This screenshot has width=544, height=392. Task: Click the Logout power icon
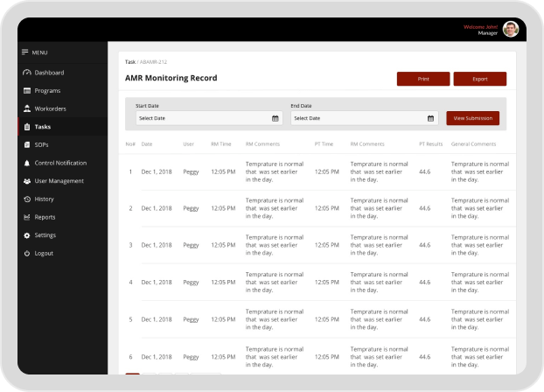coord(27,253)
